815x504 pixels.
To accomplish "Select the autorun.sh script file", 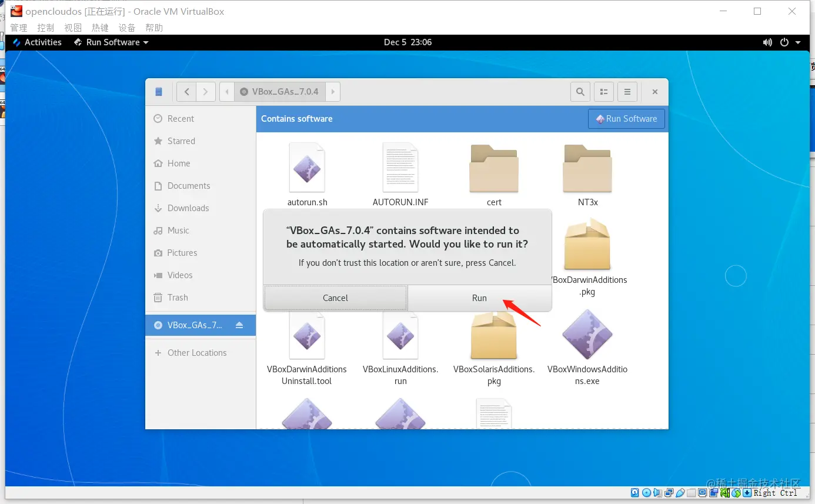I will (307, 175).
